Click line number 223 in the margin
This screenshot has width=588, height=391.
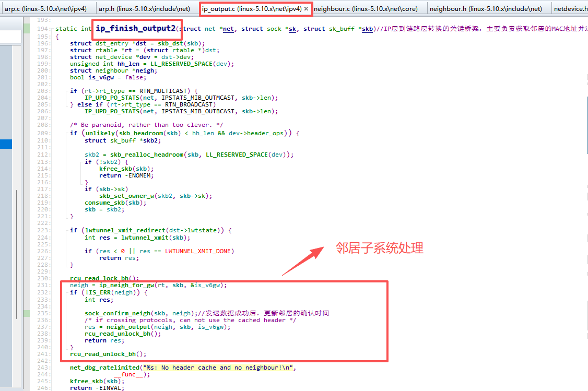(x=43, y=230)
